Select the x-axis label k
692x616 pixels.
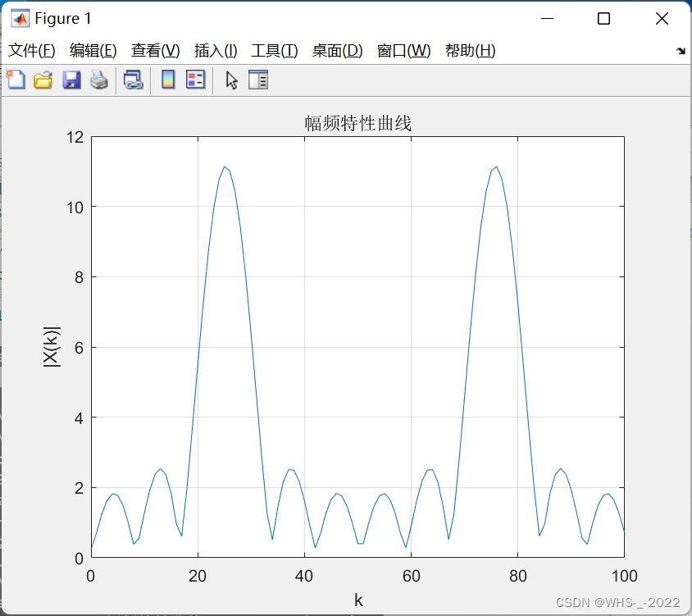click(x=358, y=600)
